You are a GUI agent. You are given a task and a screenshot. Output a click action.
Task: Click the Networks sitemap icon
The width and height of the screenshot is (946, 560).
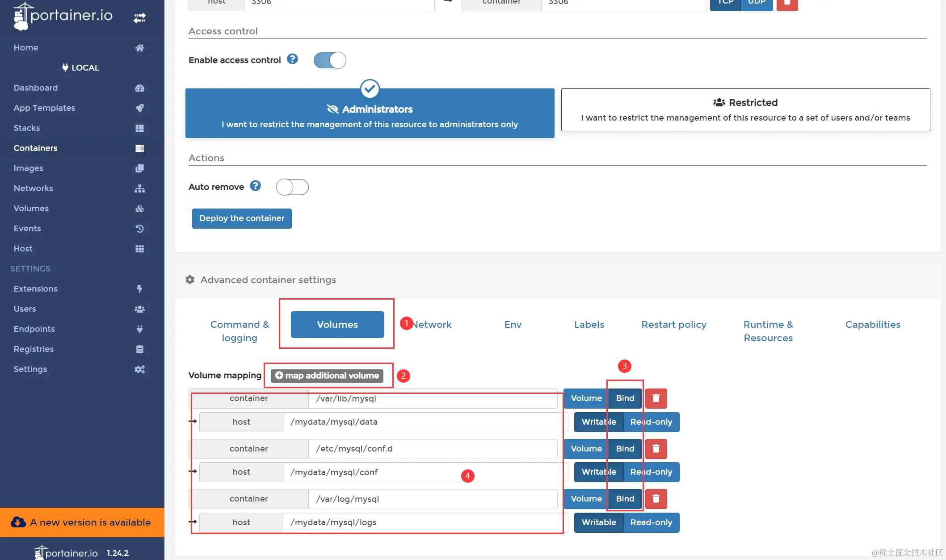(139, 188)
